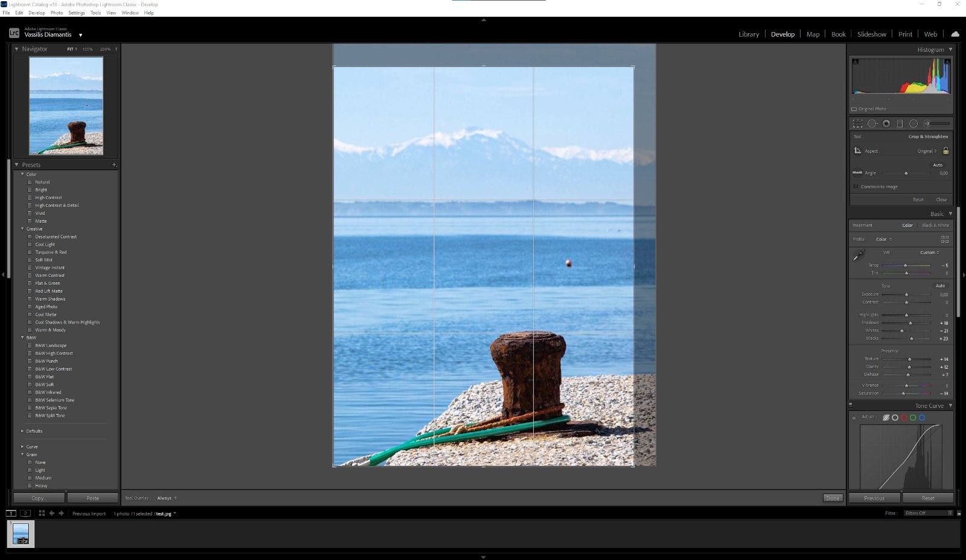Toggle the aspect ratio lock icon
This screenshot has width=966, height=560.
click(945, 150)
